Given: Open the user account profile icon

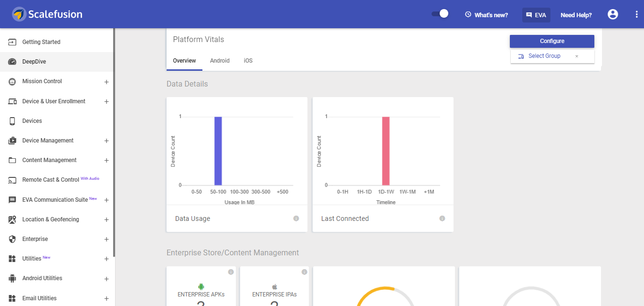Looking at the screenshot, I should [x=613, y=14].
